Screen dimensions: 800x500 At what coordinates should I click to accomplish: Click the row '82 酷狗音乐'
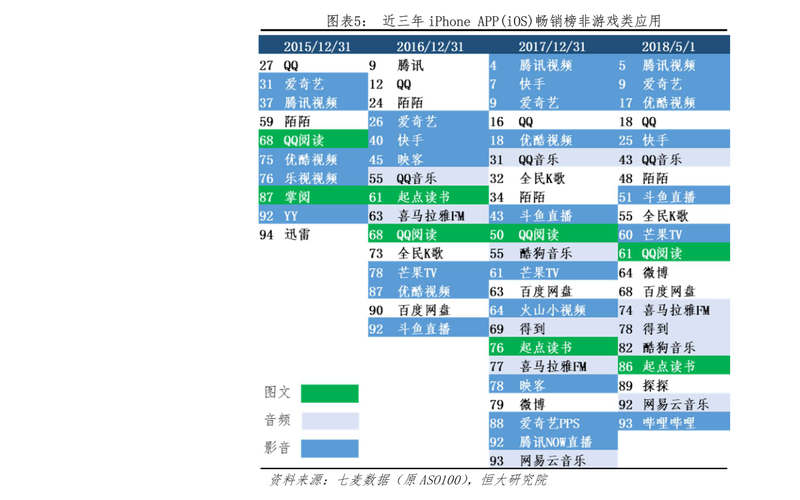pos(673,347)
